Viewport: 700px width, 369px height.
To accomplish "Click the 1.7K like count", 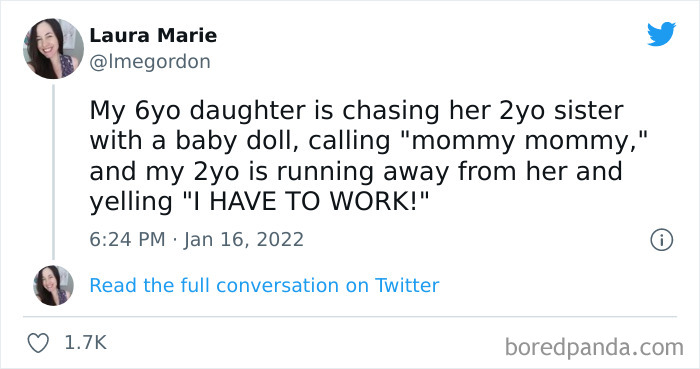I will (x=85, y=343).
